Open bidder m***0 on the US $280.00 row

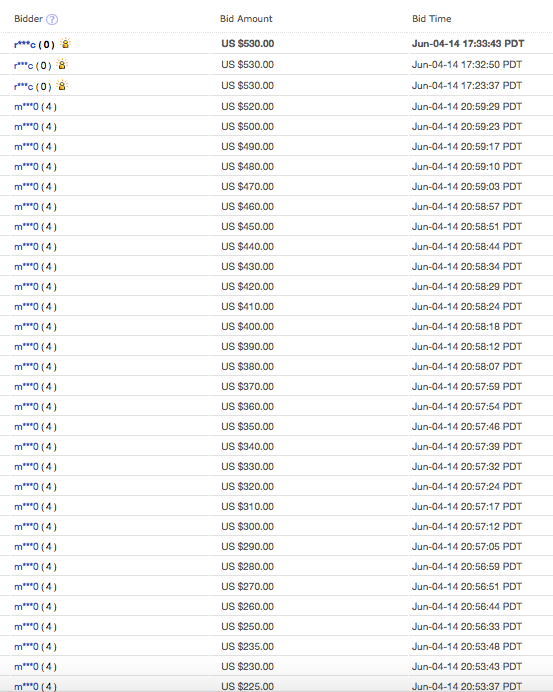[26, 567]
